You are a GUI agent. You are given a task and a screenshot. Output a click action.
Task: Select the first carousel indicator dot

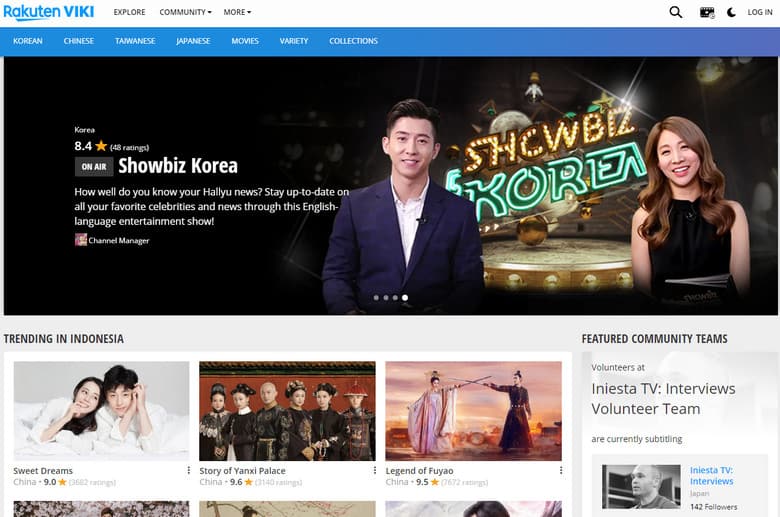(x=376, y=297)
